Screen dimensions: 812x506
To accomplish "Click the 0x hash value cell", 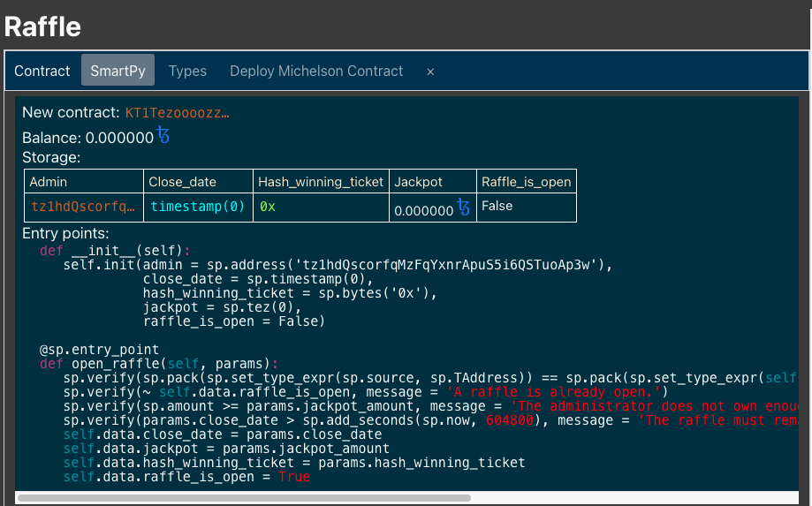I will [268, 206].
